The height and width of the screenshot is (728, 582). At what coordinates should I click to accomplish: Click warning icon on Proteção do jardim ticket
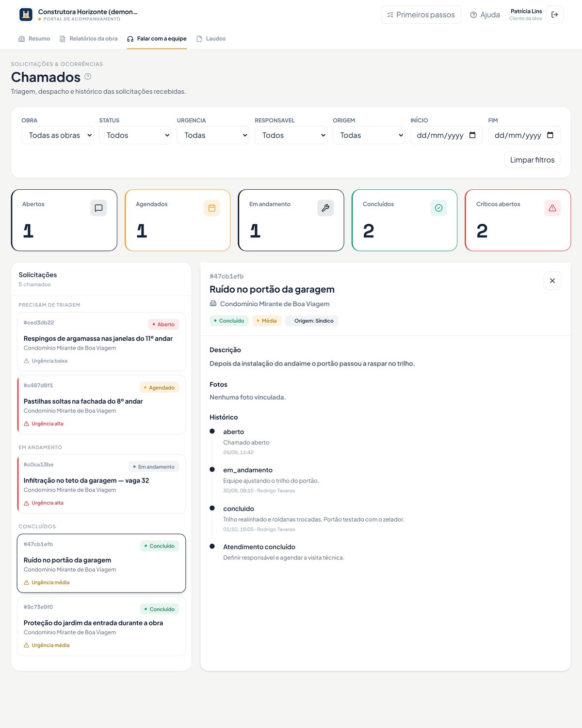point(27,645)
